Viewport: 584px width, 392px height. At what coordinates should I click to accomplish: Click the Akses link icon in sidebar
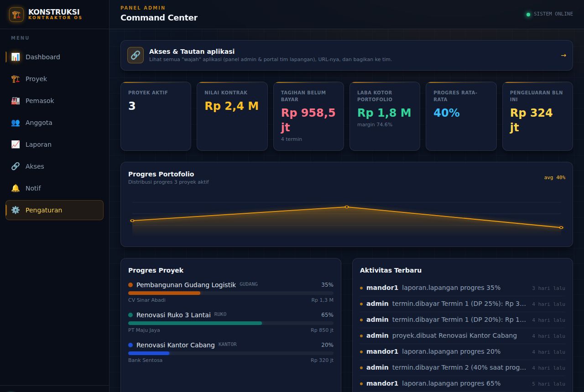[x=16, y=166]
